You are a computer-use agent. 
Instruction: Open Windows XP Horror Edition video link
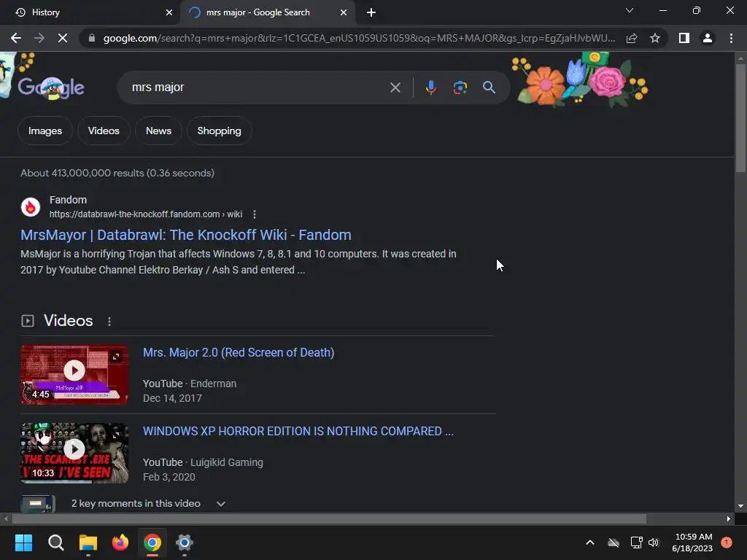coord(298,431)
